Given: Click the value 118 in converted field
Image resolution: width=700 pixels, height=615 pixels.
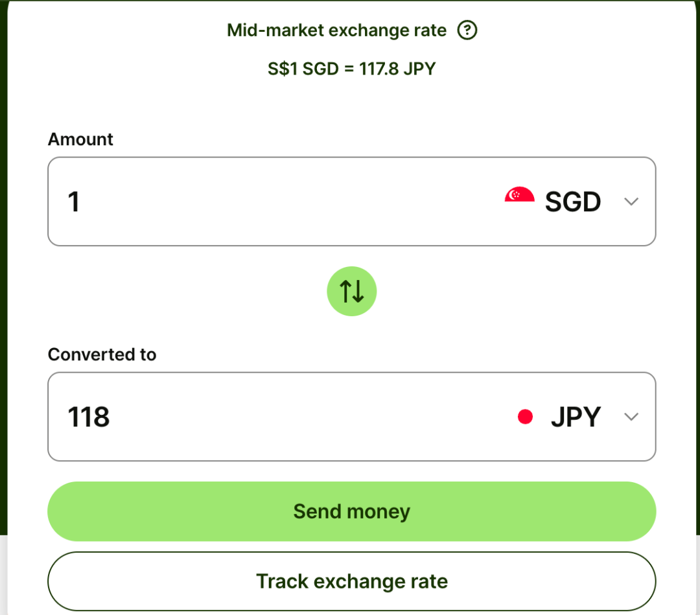Looking at the screenshot, I should (x=89, y=417).
